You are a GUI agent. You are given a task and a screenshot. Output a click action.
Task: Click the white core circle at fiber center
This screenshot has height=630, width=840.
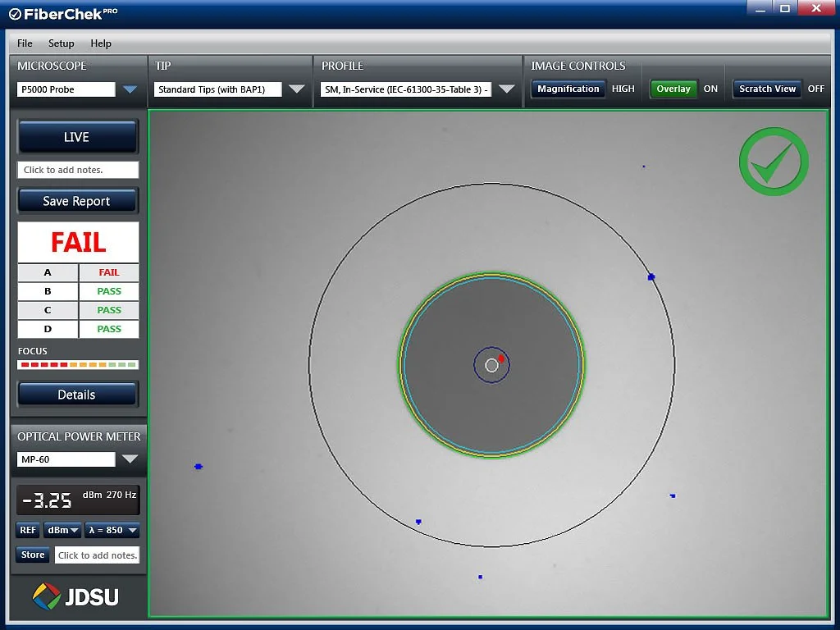coord(492,365)
